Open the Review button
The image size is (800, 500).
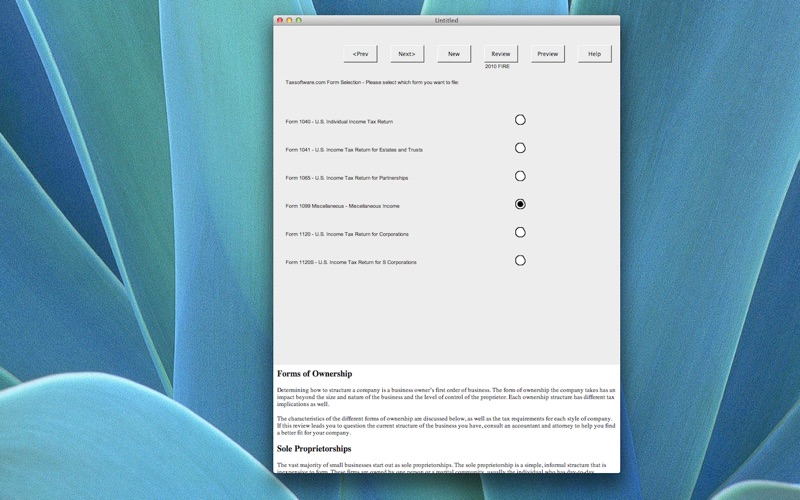[501, 54]
